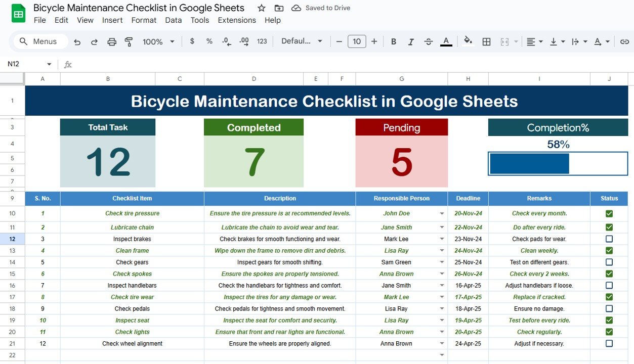Toggle Bold formatting
The height and width of the screenshot is (364, 634).
click(x=394, y=41)
